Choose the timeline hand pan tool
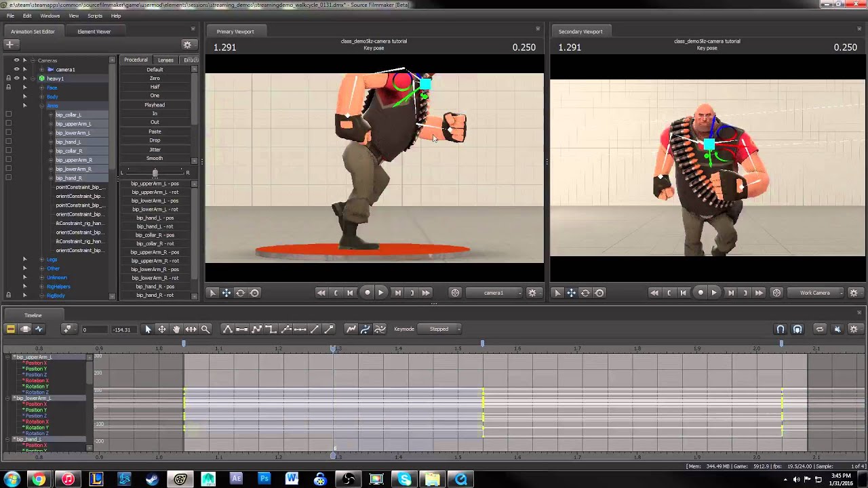Viewport: 868px width, 488px height. (x=176, y=329)
